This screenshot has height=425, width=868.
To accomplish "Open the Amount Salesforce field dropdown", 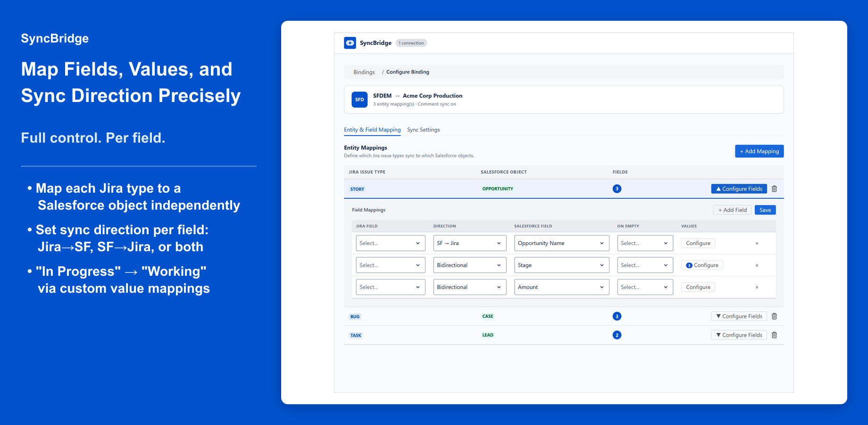I will click(561, 287).
